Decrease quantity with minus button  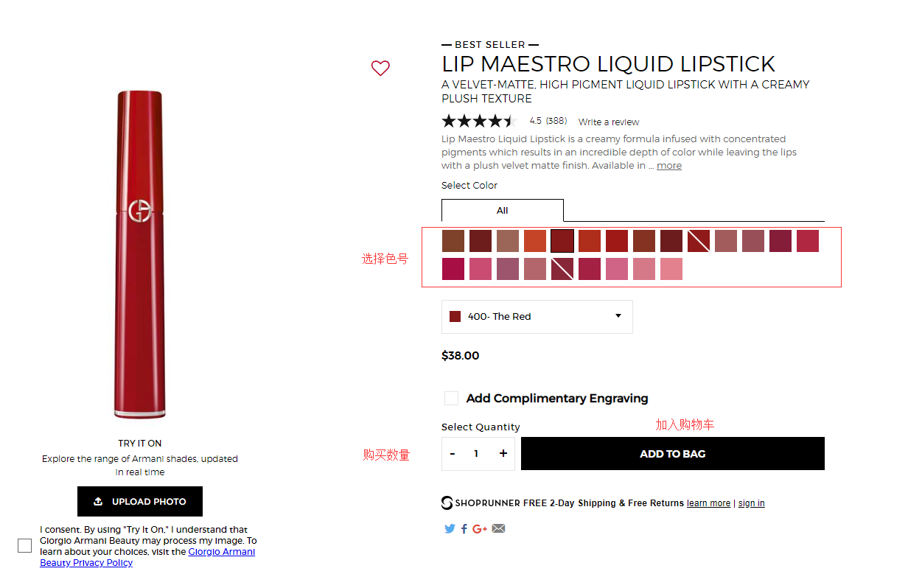pos(453,454)
